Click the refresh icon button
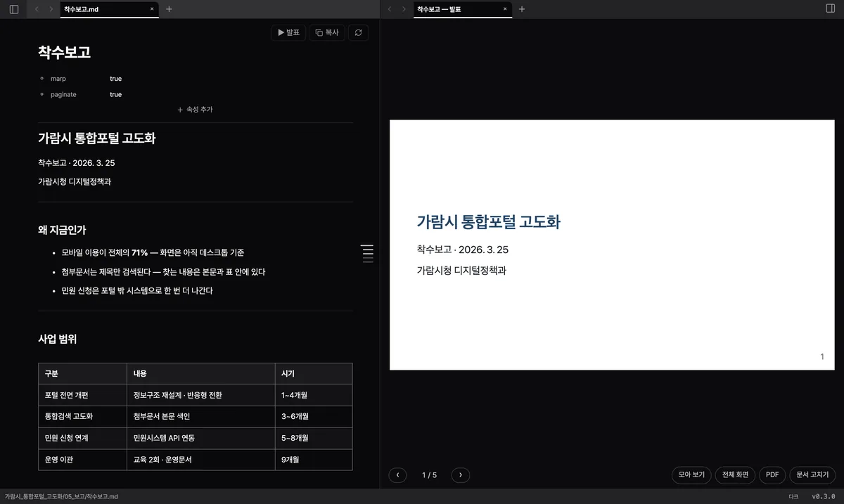844x504 pixels. [359, 32]
